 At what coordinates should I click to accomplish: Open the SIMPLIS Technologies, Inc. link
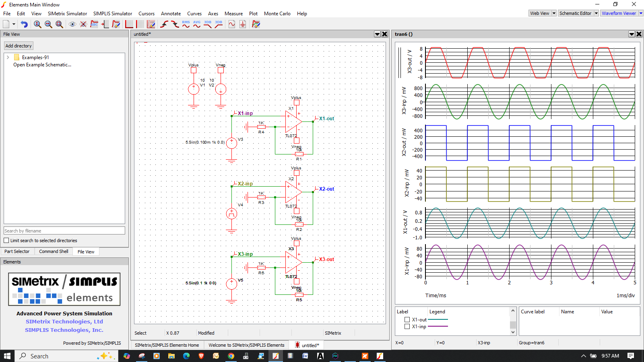pyautogui.click(x=64, y=330)
